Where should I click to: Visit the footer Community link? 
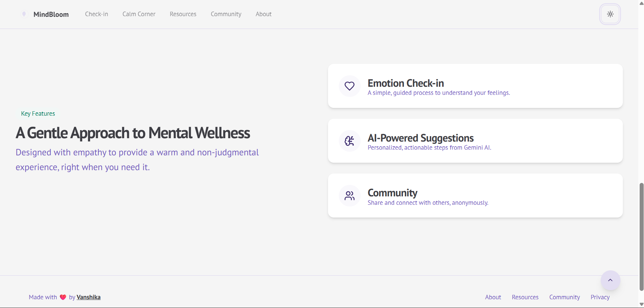tap(564, 297)
